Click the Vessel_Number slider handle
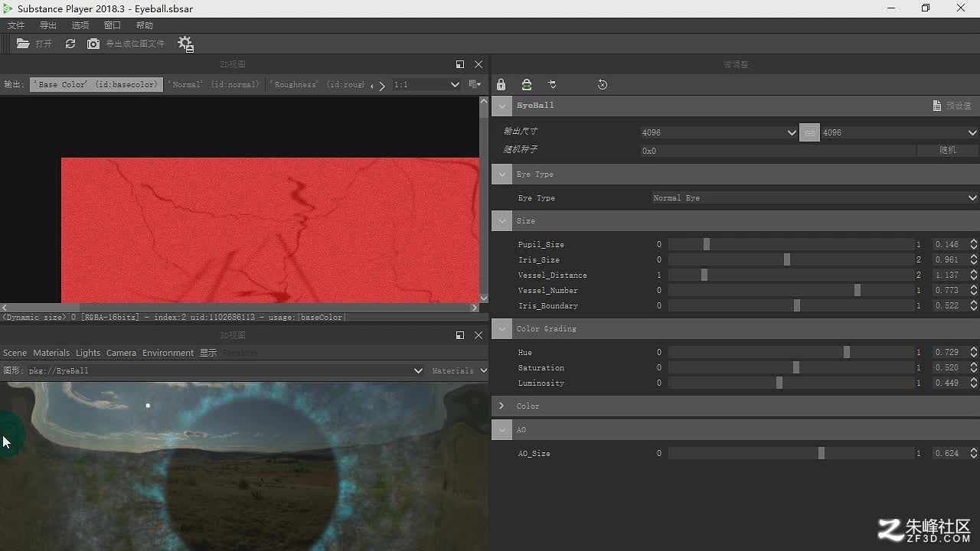This screenshot has height=551, width=980. point(857,291)
